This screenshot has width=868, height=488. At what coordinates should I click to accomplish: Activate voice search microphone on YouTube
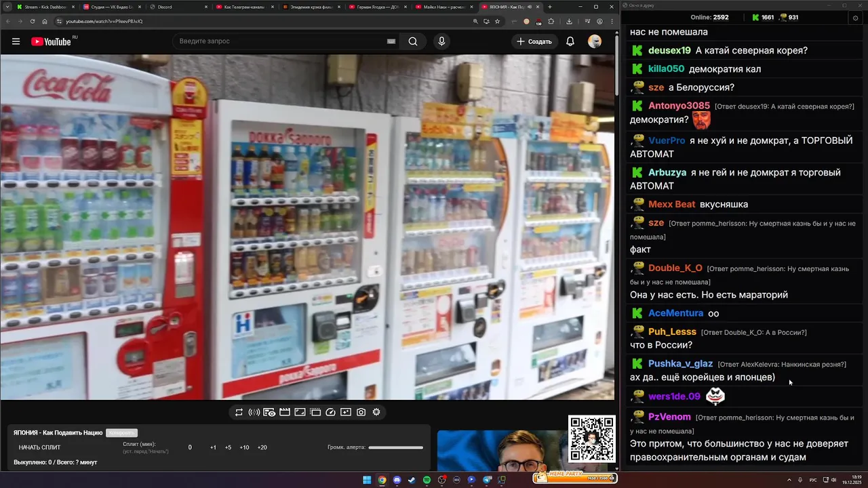(x=441, y=41)
